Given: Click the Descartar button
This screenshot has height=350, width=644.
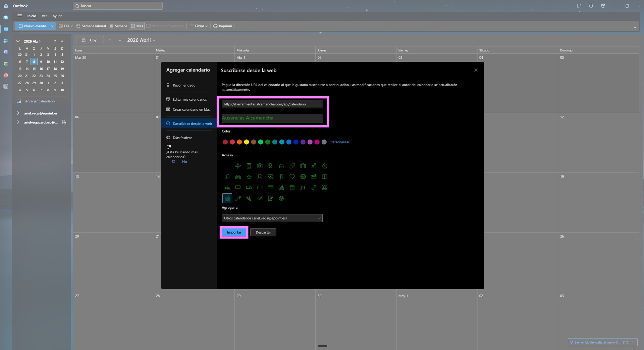Looking at the screenshot, I should 263,232.
